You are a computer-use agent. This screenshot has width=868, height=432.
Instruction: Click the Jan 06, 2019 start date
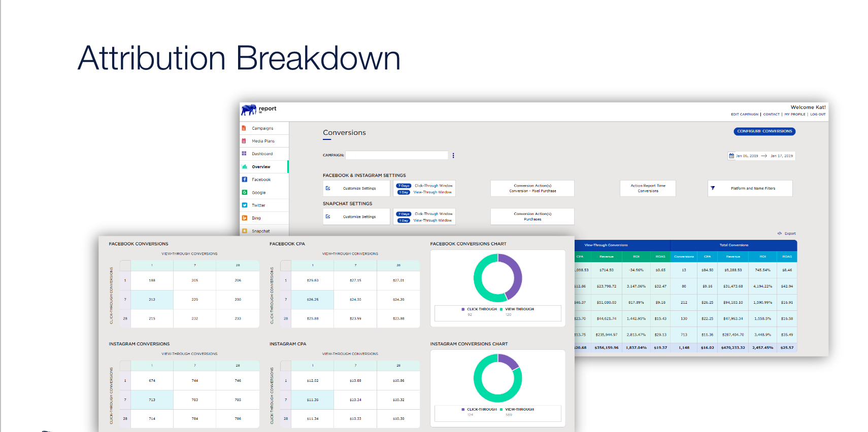click(x=747, y=156)
